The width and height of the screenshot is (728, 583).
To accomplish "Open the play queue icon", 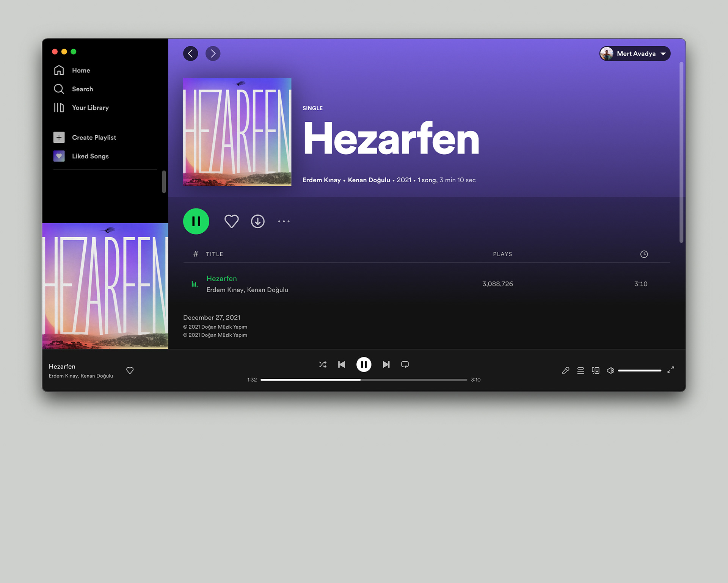I will pos(580,370).
